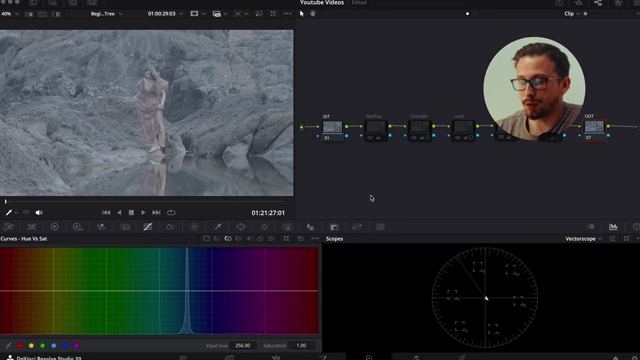Open the viewer zoom 40% dropdown
Screen dimensions: 640x360
(x=10, y=14)
